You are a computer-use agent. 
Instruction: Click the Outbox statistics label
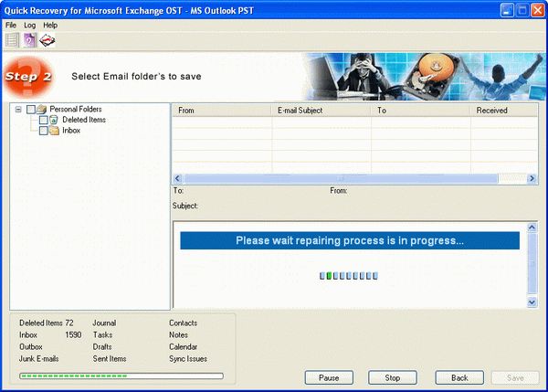coord(31,347)
